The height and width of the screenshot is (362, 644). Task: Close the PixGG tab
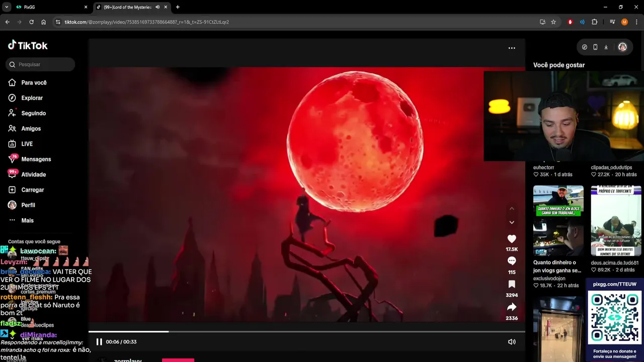(86, 7)
